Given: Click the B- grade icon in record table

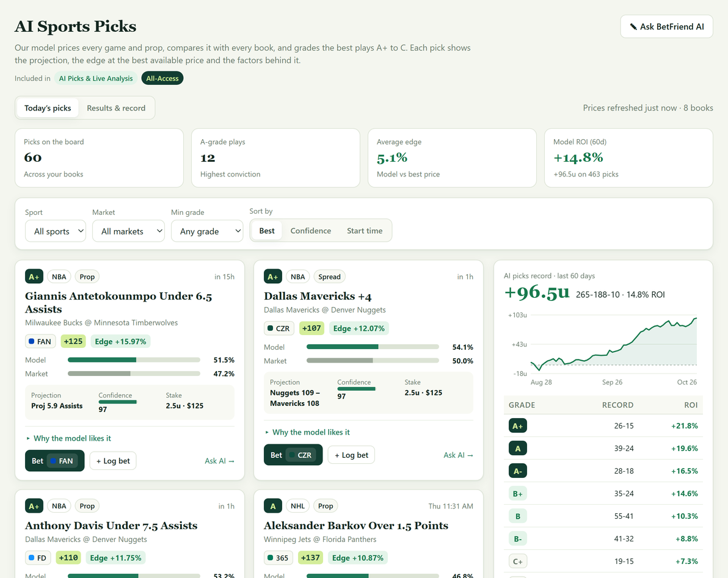Looking at the screenshot, I should tap(518, 539).
